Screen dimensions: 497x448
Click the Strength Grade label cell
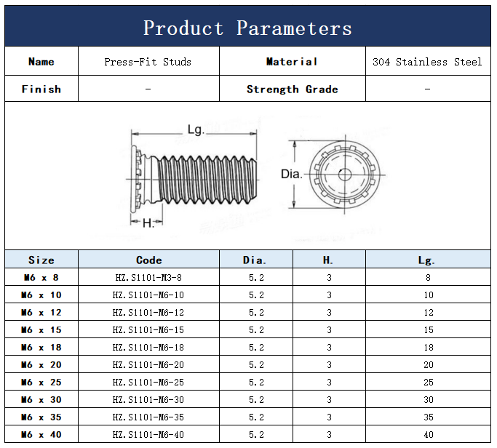click(292, 89)
